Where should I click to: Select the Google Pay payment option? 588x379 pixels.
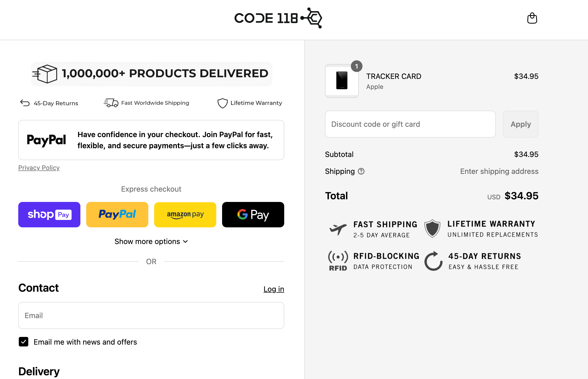tap(253, 215)
